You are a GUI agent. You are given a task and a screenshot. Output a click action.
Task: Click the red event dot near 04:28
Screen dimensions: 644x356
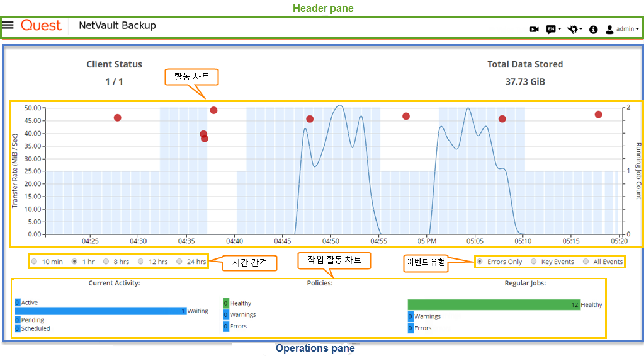click(x=117, y=118)
